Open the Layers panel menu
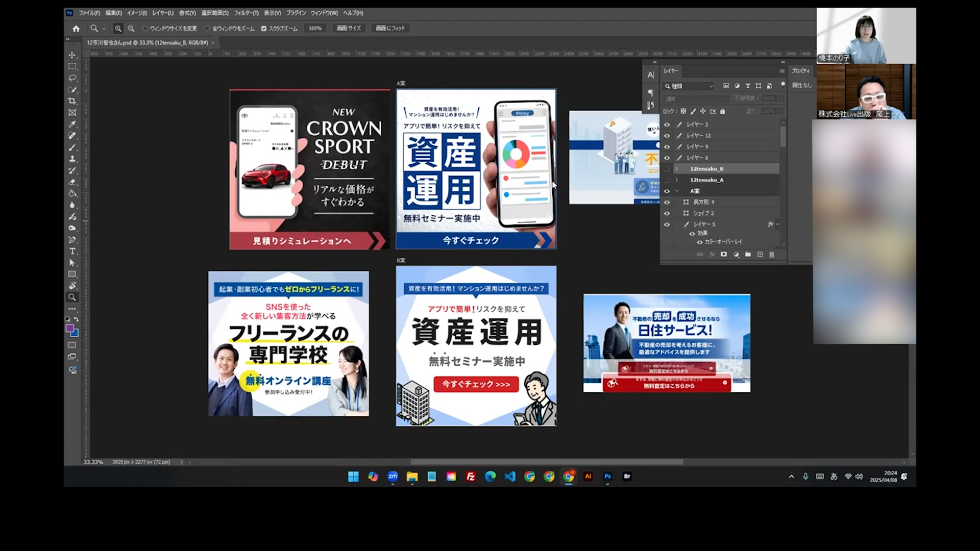 782,71
